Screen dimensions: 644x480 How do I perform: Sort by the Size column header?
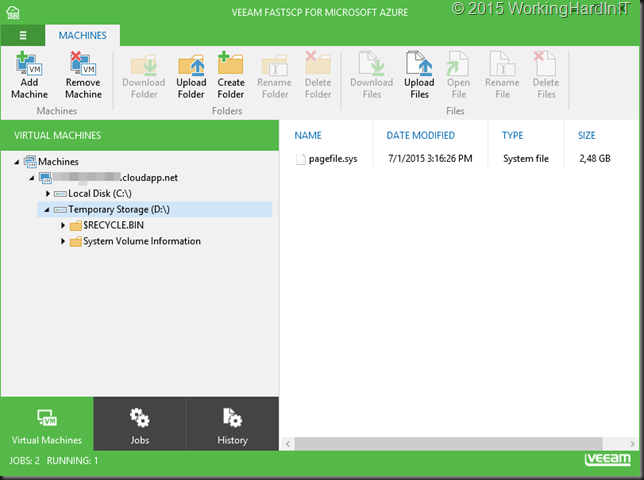point(586,136)
